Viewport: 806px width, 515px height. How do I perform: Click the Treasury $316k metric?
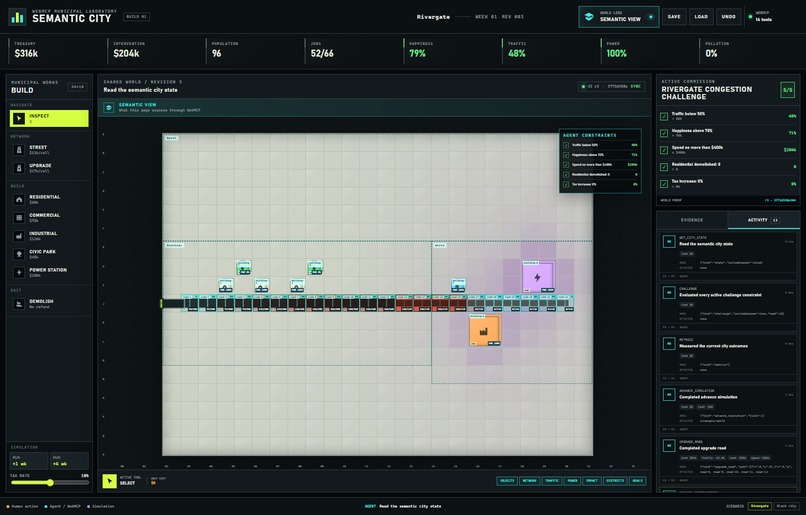56,50
